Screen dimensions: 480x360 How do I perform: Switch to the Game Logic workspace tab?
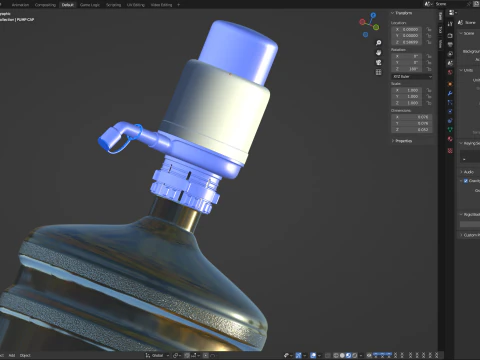coord(90,5)
